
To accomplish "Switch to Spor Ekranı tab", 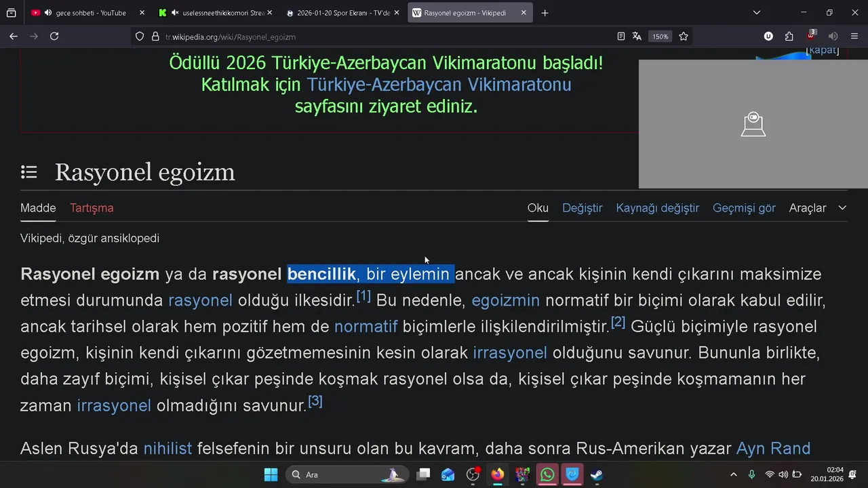I will pos(342,13).
